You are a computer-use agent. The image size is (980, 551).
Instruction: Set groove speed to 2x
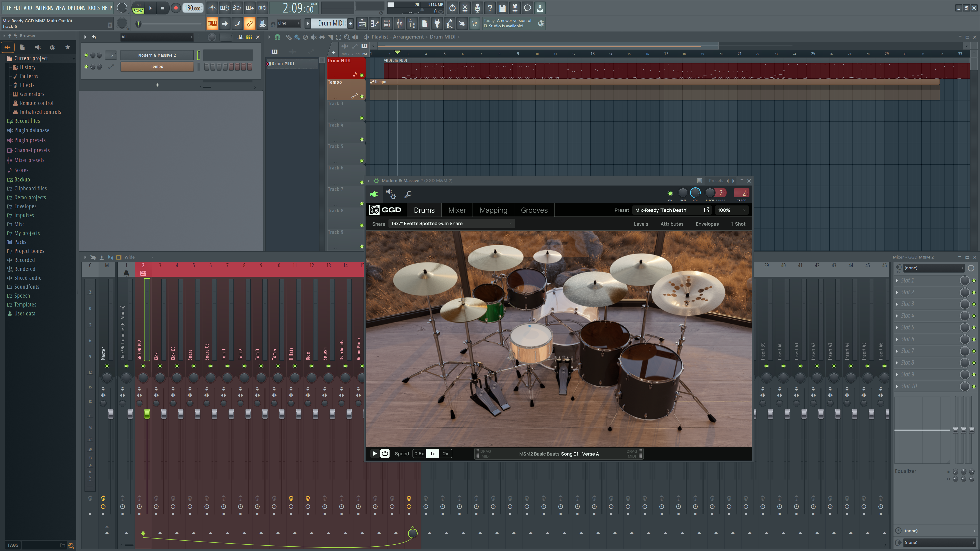pyautogui.click(x=445, y=453)
